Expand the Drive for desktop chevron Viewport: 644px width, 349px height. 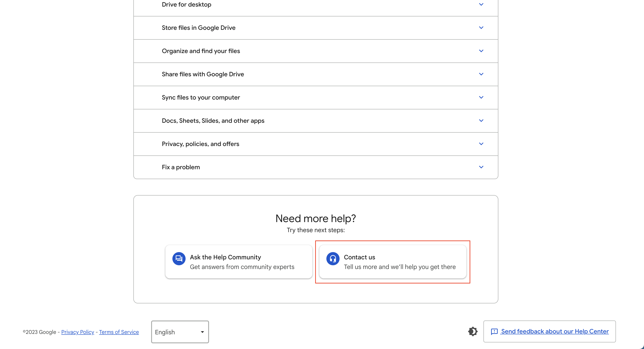click(x=481, y=5)
